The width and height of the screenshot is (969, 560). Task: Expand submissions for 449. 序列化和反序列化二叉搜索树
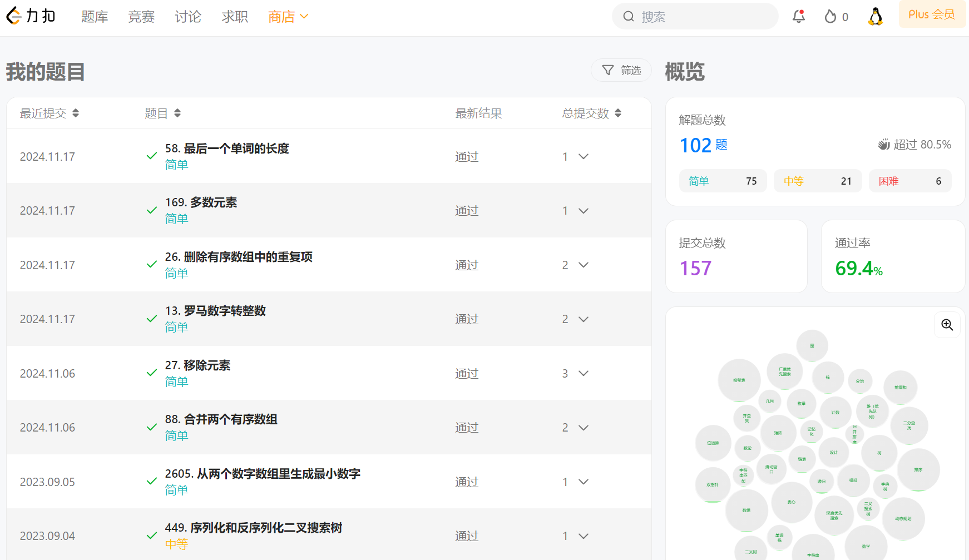584,536
